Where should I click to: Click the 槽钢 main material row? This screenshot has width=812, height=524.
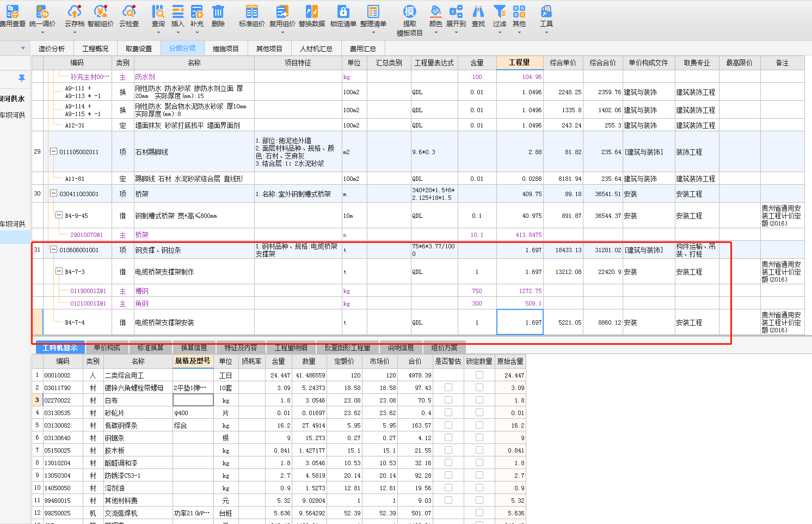(x=418, y=291)
